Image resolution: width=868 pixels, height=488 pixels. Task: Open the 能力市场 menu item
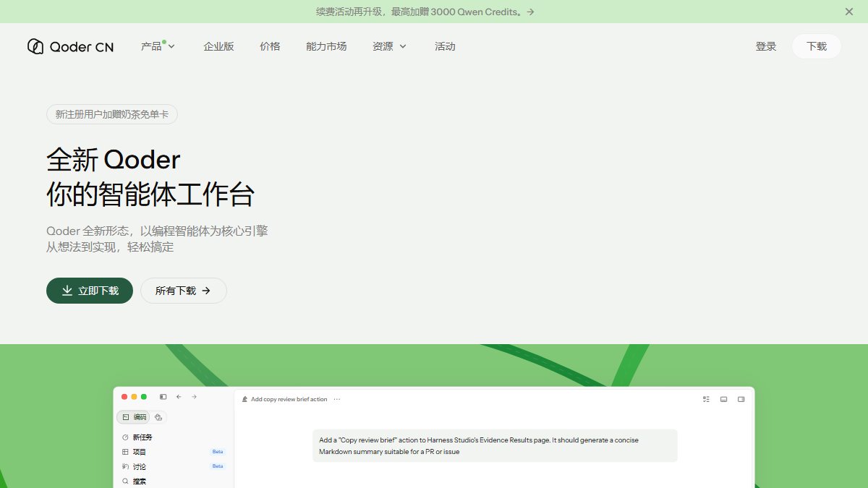(326, 46)
